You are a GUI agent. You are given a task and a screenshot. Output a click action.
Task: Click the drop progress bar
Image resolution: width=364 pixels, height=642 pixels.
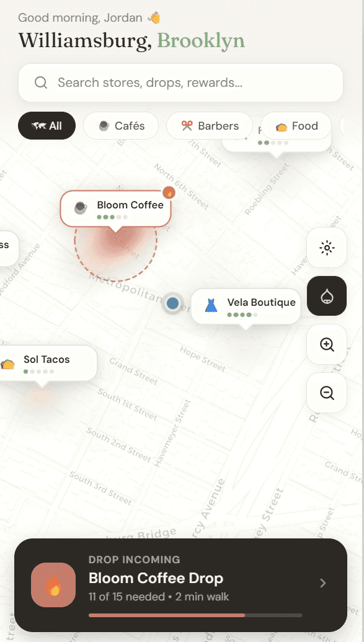(195, 615)
